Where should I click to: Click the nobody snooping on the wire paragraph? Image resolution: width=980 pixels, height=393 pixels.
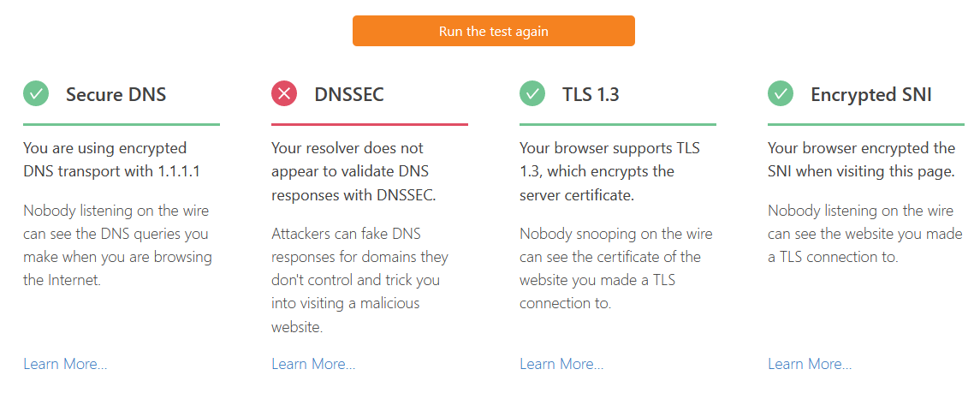[x=616, y=268]
